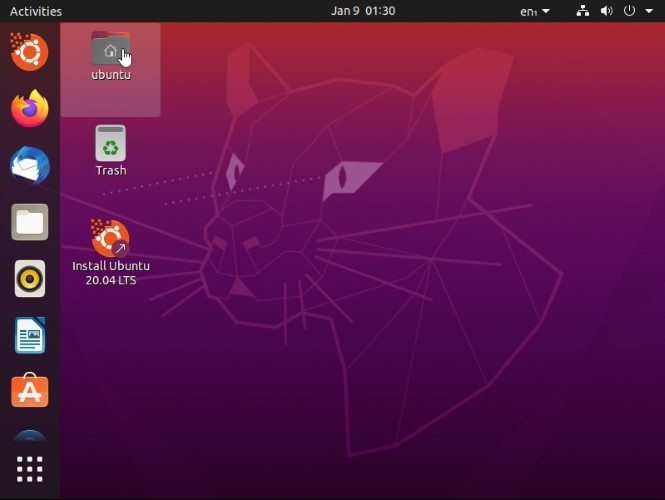Select the Trash desktop icon

[110, 143]
